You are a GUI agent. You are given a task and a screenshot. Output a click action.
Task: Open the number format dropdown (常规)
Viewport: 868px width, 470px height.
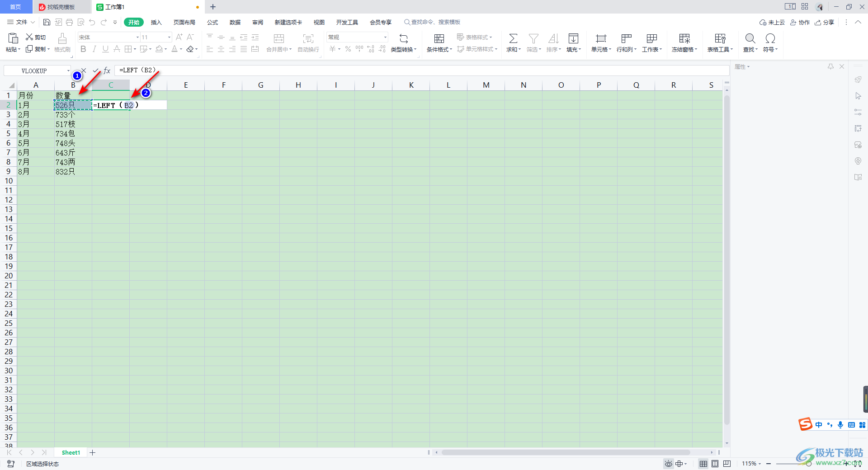pyautogui.click(x=385, y=37)
